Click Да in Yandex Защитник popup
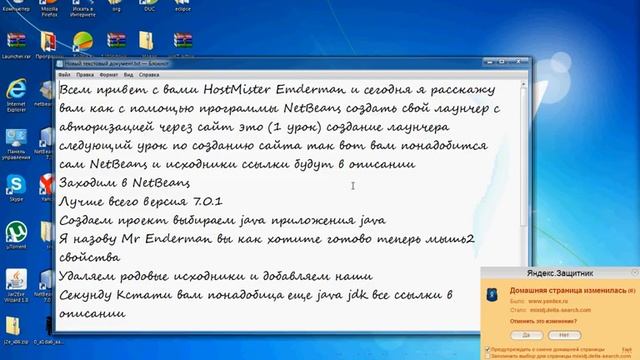This screenshot has width=640, height=360. (x=527, y=335)
